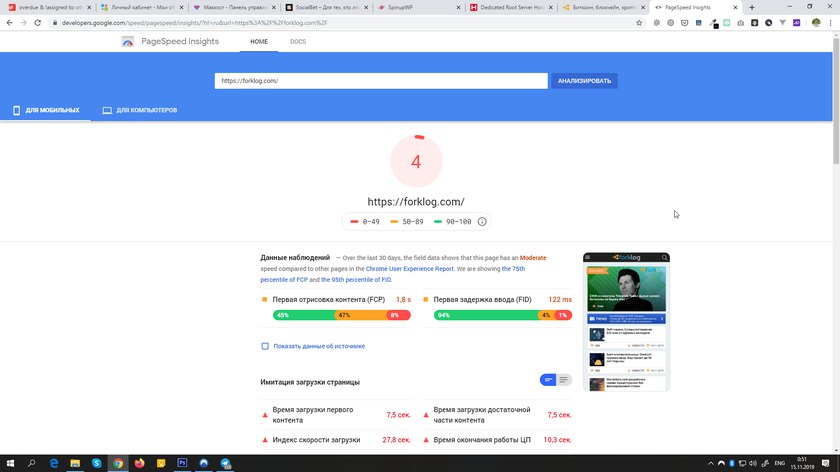This screenshot has height=472, width=840.
Task: Switch to compact metric view toggle
Action: point(548,380)
